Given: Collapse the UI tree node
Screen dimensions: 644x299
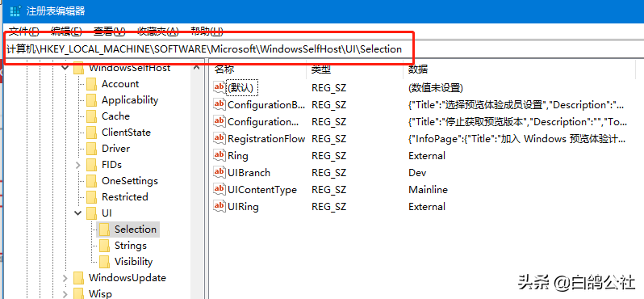Looking at the screenshot, I should point(78,213).
